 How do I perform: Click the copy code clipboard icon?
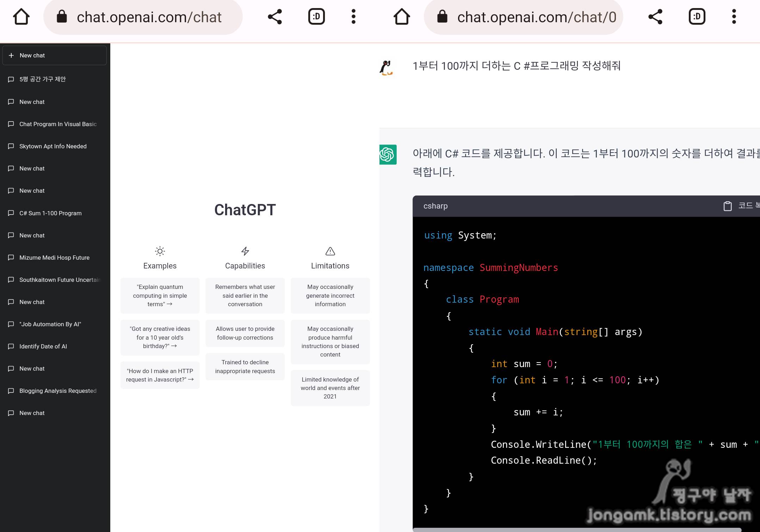click(x=727, y=206)
